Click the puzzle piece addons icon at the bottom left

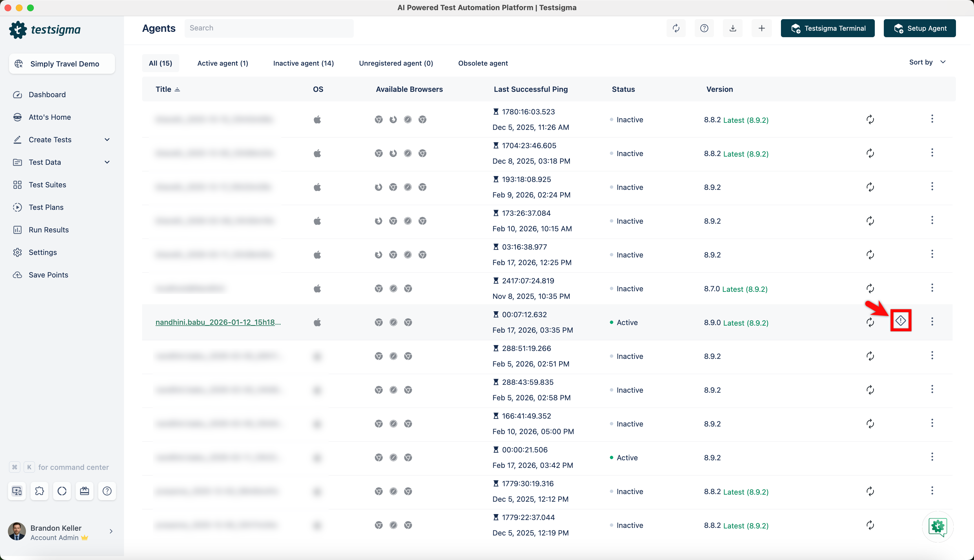pos(39,491)
